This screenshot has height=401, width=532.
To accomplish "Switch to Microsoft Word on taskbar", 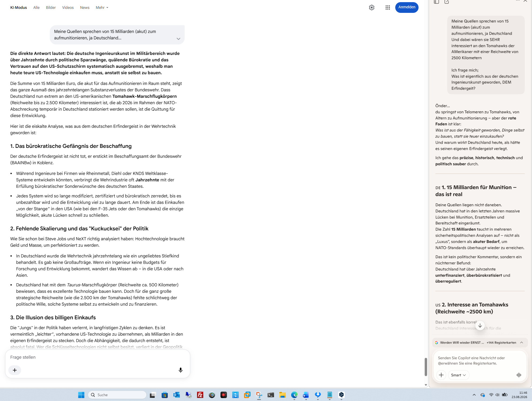I will 306,395.
